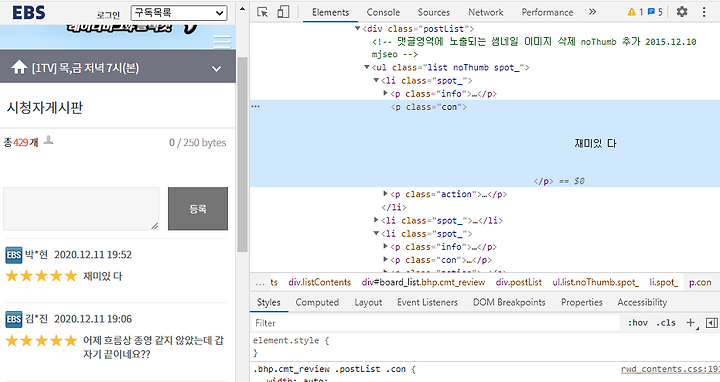Switch to the Network tab

(486, 12)
